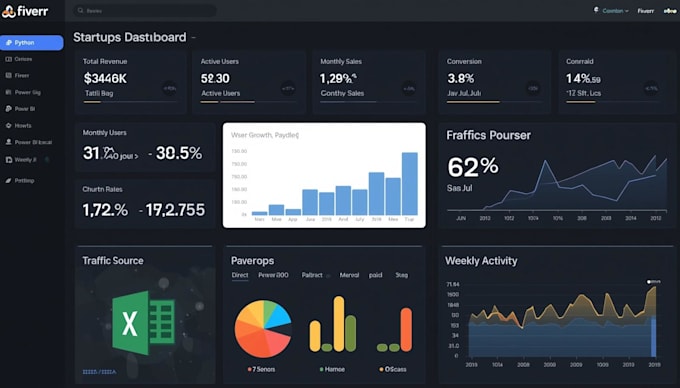
Task: Click the 17,2.755 Churn Rates figure
Action: 175,210
